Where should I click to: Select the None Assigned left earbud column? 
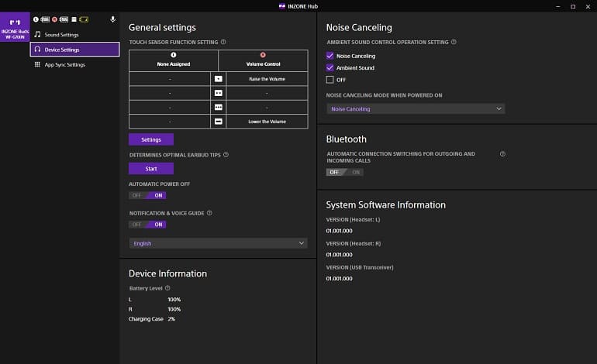(x=174, y=60)
